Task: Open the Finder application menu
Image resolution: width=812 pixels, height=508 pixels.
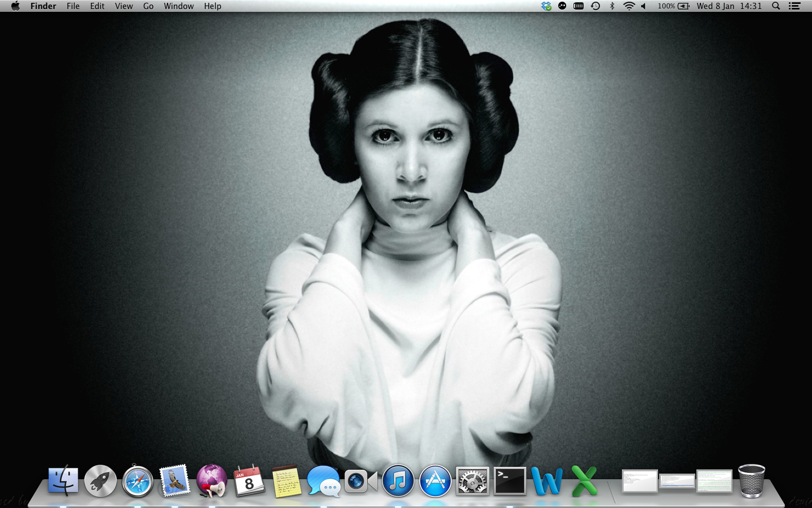Action: click(x=43, y=6)
